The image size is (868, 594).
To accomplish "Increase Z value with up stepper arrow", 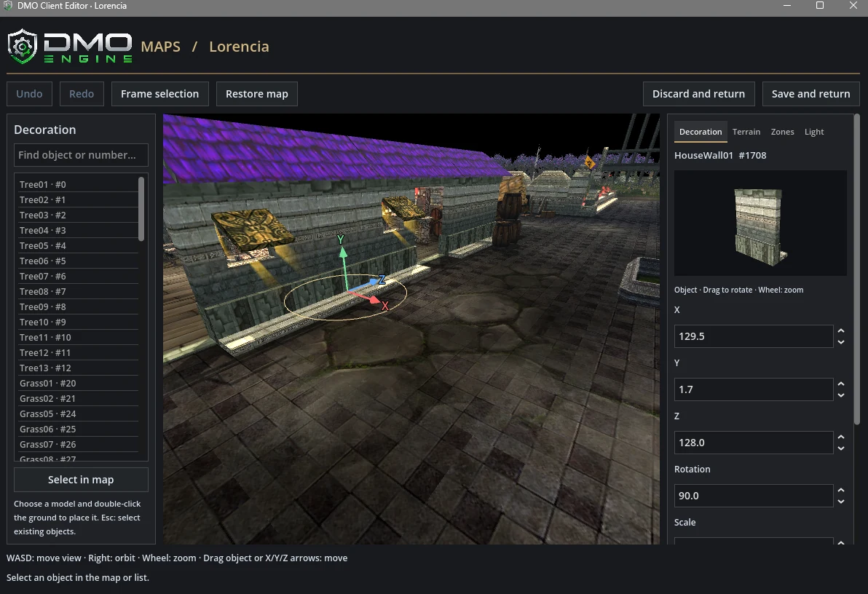I will tap(841, 437).
